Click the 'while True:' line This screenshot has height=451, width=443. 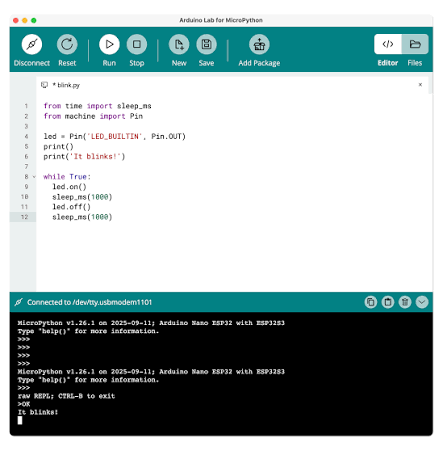coord(67,177)
